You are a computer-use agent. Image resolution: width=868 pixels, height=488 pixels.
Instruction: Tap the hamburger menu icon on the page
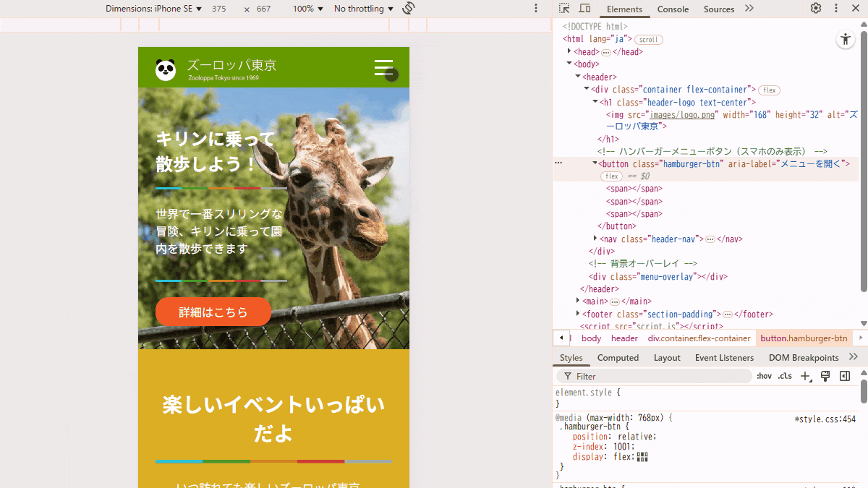click(x=383, y=67)
